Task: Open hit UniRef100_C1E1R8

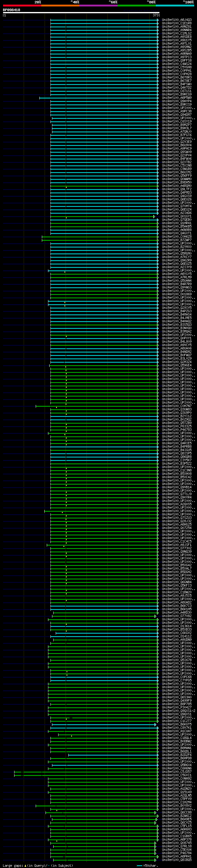Action: point(177,23)
